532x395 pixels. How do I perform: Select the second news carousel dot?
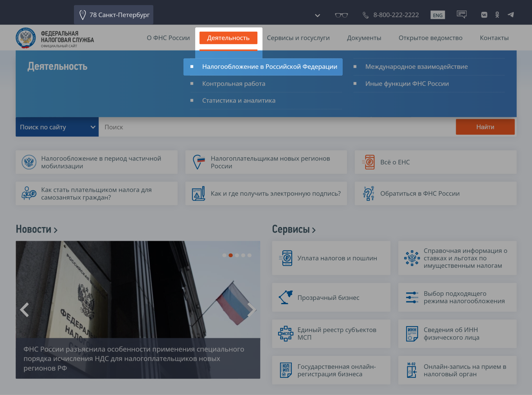pyautogui.click(x=231, y=255)
